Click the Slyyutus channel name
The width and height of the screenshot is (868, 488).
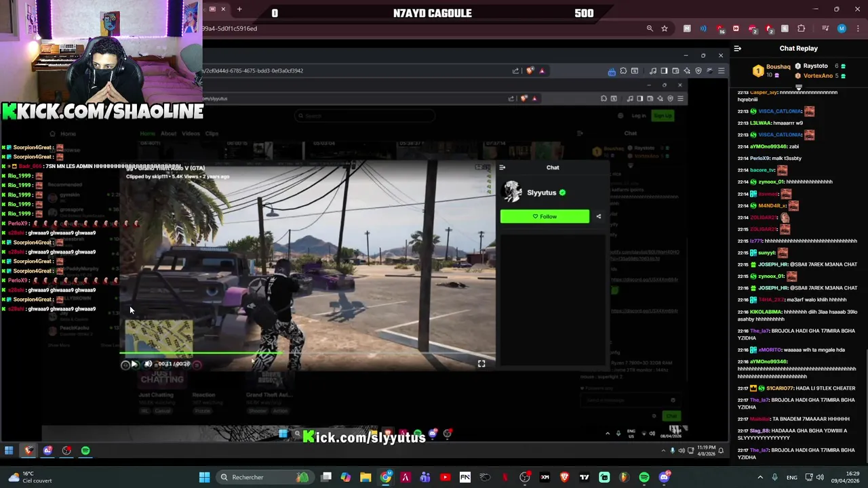tap(542, 192)
